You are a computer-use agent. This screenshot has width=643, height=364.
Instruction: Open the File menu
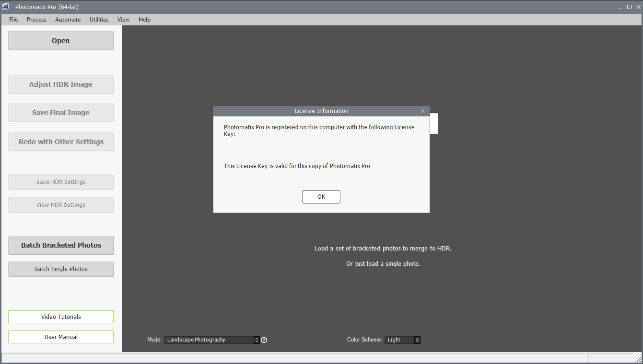point(13,20)
